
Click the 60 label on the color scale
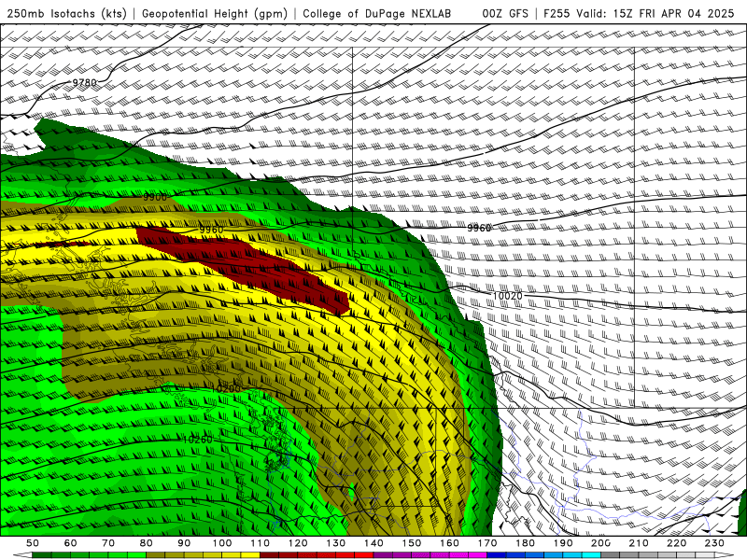click(x=70, y=543)
